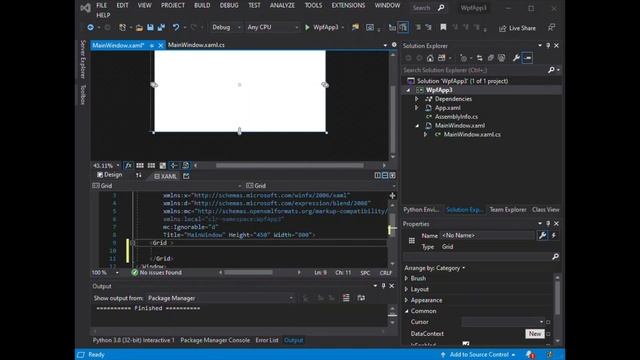
Task: Switch to the MainWindow.xaml.cs tab
Action: (x=196, y=45)
